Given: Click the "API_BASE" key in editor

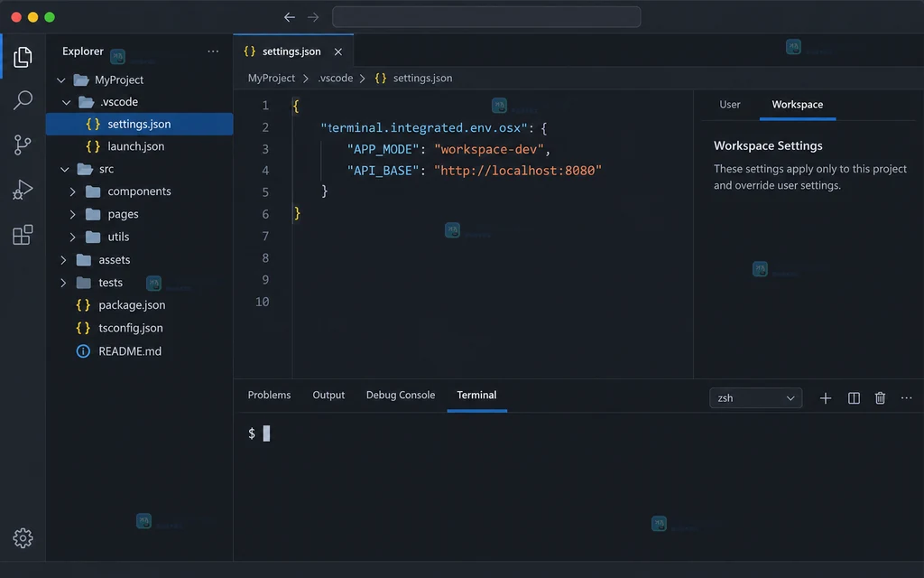Looking at the screenshot, I should click(x=383, y=171).
